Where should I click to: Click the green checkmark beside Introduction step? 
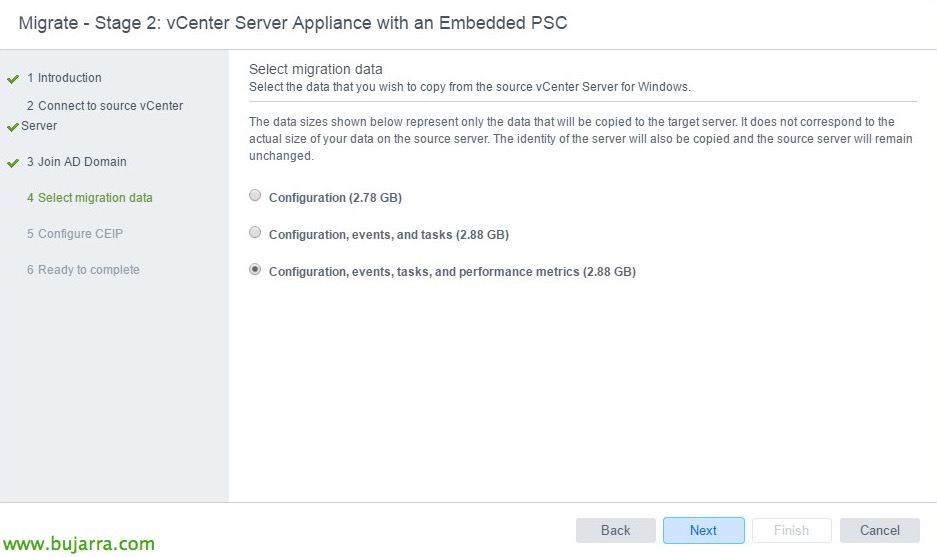[13, 78]
